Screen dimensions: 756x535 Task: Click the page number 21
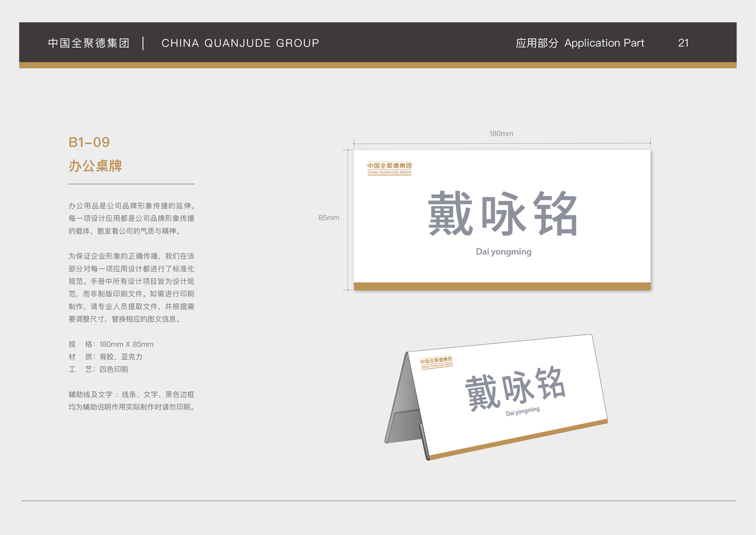(683, 43)
